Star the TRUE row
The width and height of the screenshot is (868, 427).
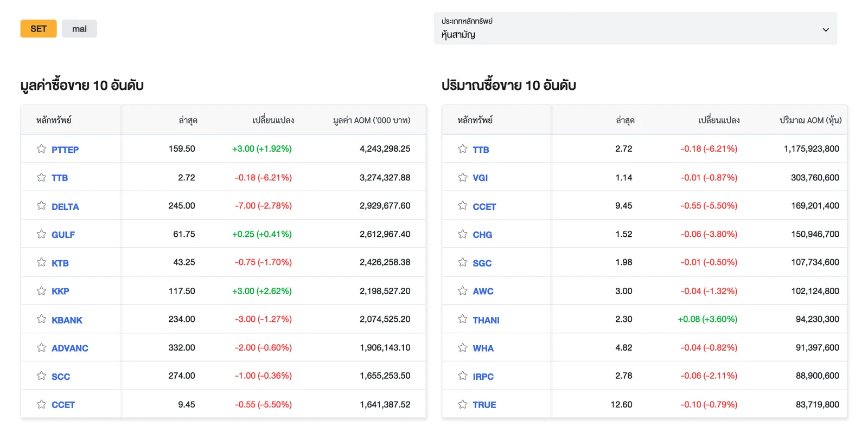coord(462,404)
